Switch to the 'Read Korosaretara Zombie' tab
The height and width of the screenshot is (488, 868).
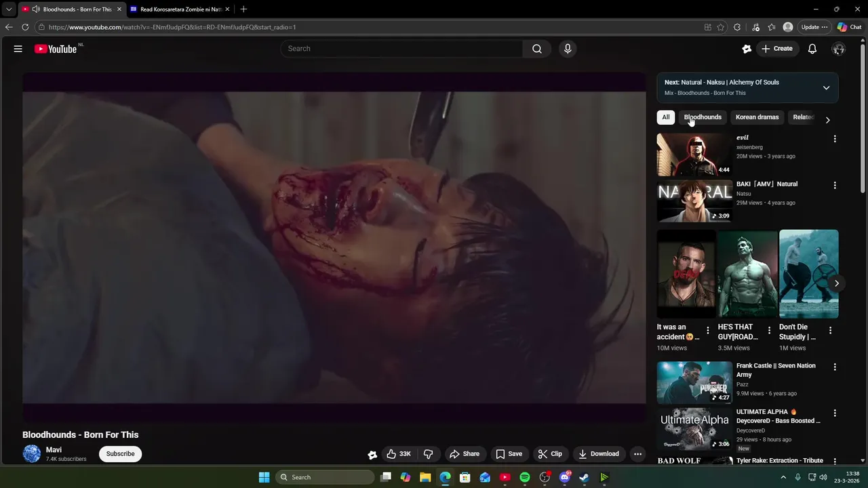coord(180,9)
